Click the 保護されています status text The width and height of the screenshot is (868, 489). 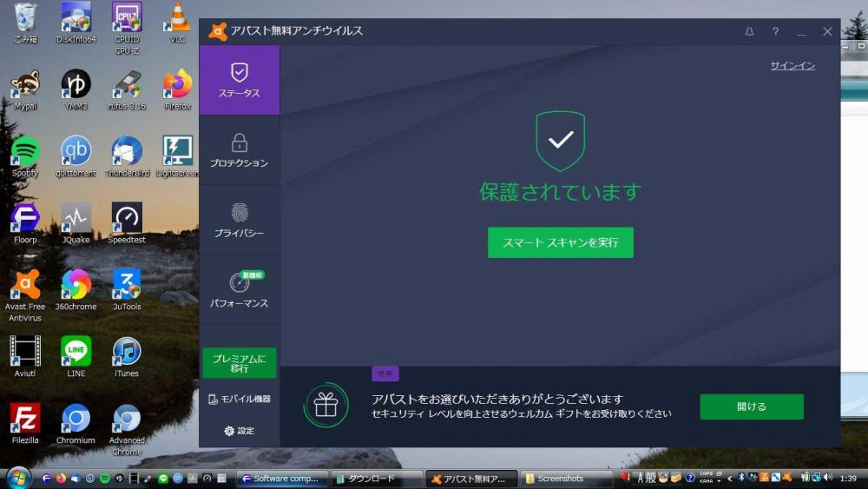pos(560,192)
